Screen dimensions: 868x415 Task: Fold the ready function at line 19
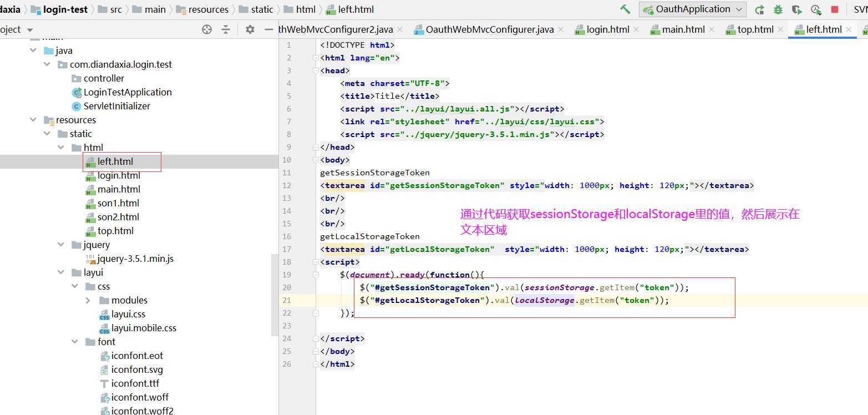click(316, 275)
